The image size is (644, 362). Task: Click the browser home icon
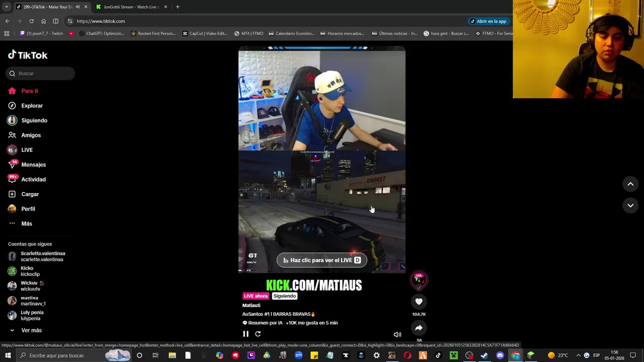43,21
